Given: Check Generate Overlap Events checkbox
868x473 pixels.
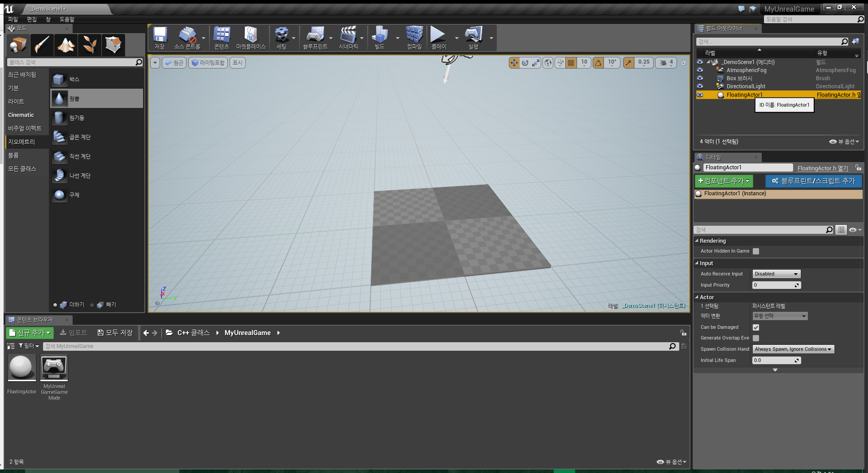Looking at the screenshot, I should [x=756, y=338].
